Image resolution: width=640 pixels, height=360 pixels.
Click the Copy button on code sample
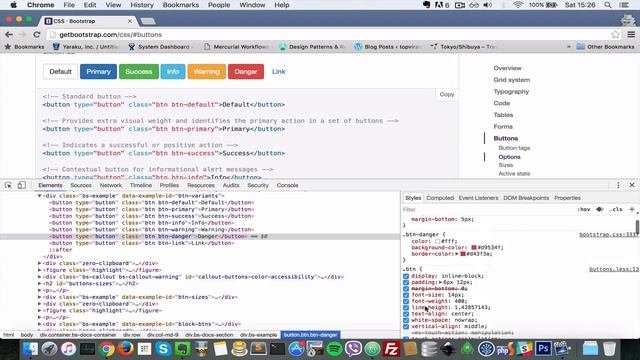447,94
